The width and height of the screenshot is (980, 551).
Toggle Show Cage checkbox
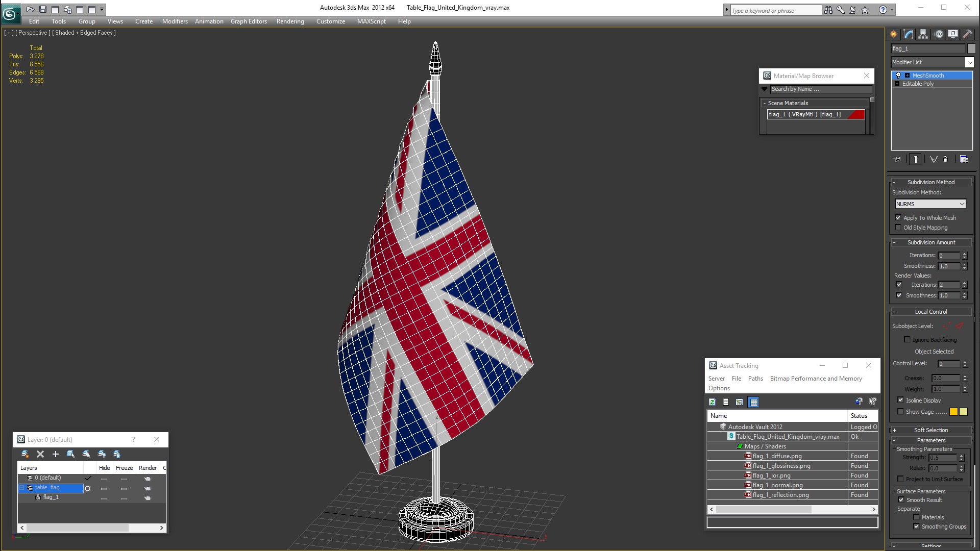click(x=900, y=412)
